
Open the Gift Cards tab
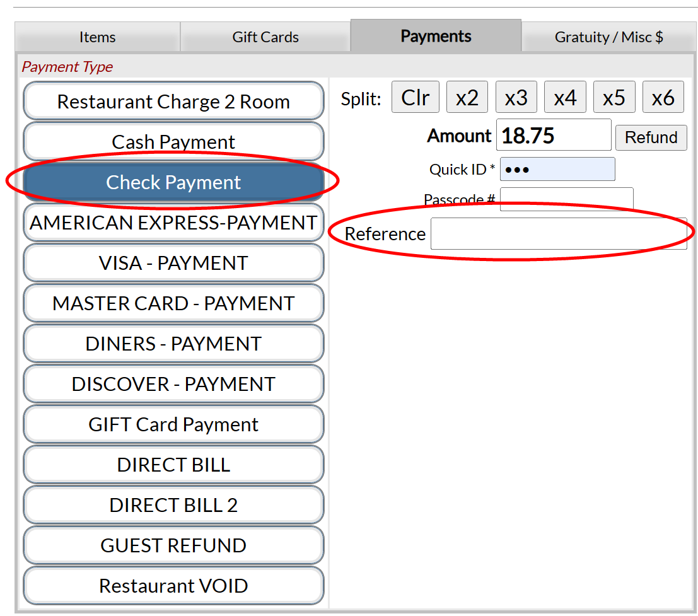[265, 37]
